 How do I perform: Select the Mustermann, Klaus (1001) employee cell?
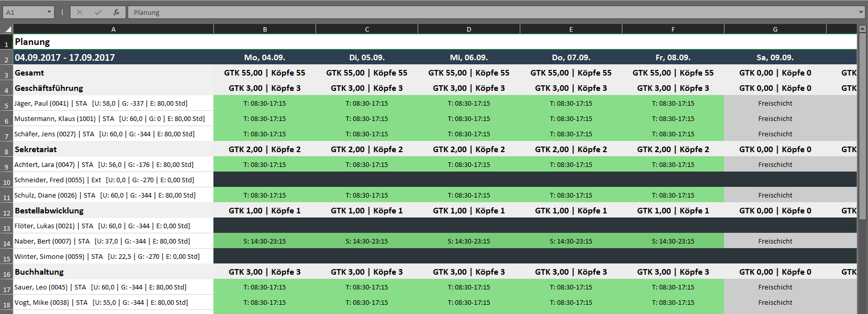pyautogui.click(x=113, y=118)
